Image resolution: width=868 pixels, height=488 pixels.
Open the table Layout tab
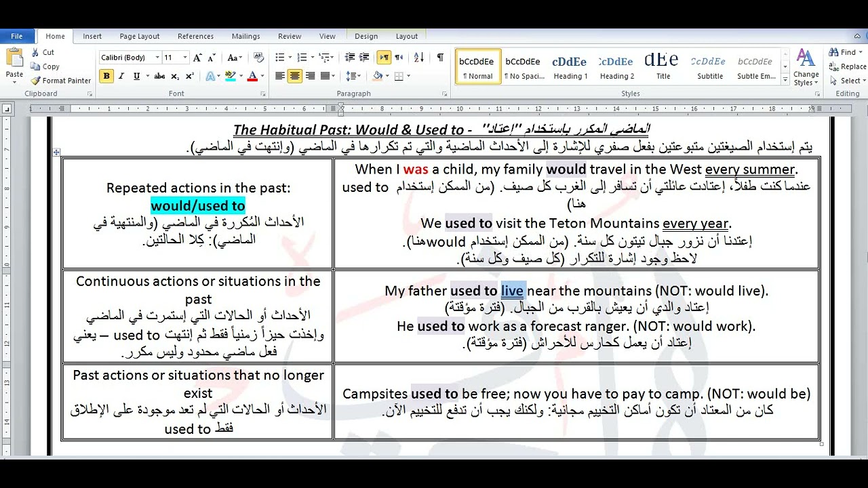tap(407, 37)
